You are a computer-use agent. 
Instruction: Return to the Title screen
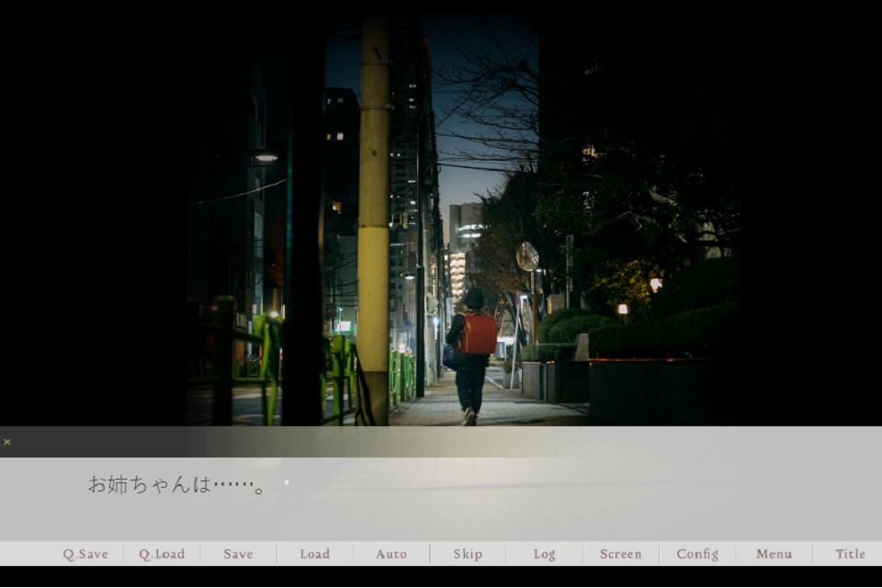coord(851,554)
